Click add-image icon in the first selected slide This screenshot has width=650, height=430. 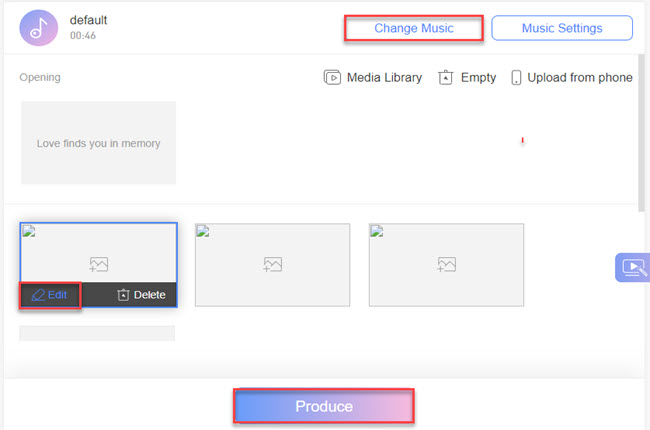click(x=98, y=265)
